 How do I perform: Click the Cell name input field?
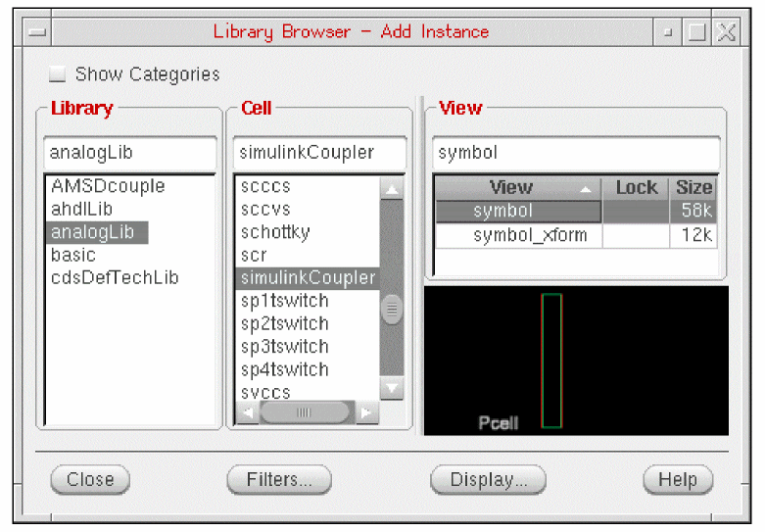[319, 153]
